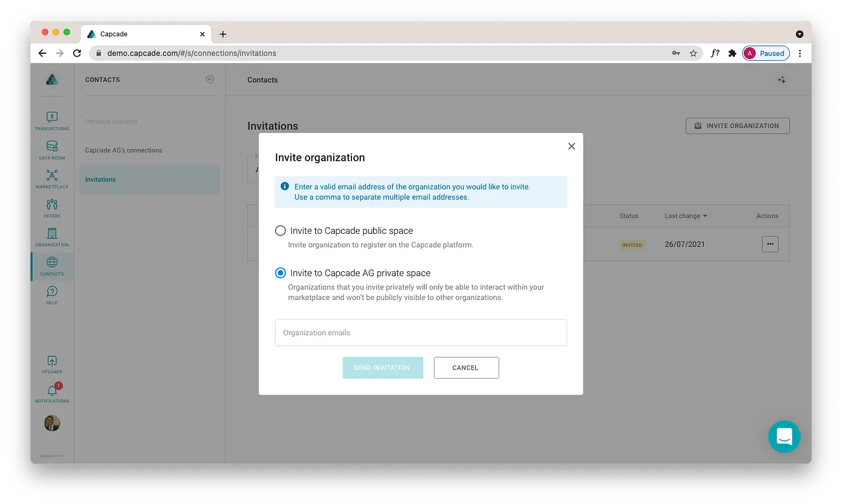Screen dimensions: 842x504
Task: Open the tab search dropdown arrow
Action: point(799,34)
